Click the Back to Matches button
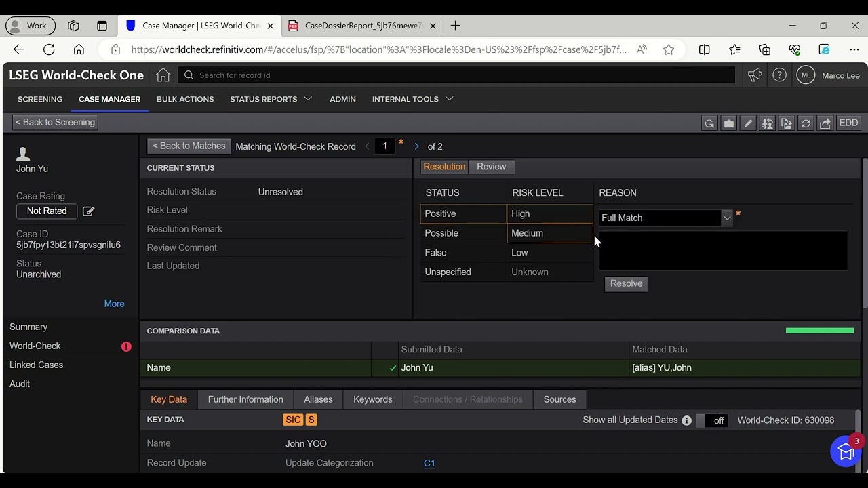The height and width of the screenshot is (488, 868). [x=189, y=146]
